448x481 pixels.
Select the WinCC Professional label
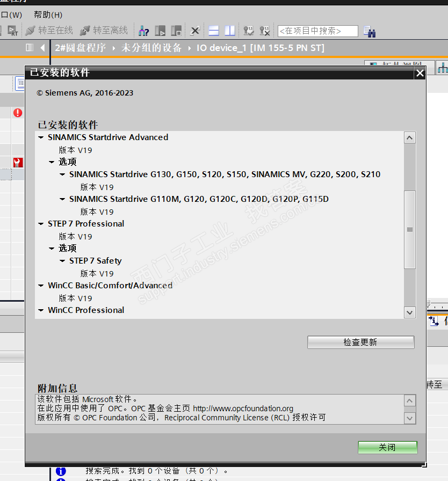tap(86, 310)
